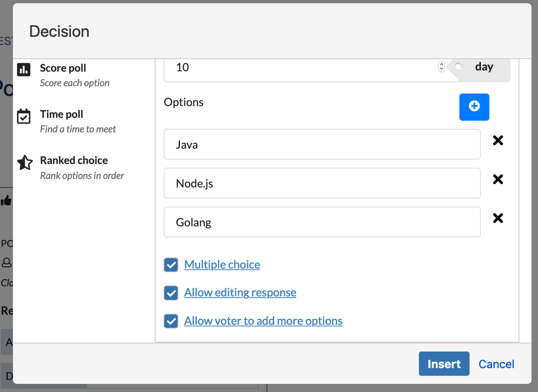This screenshot has height=392, width=538.
Task: Choose Time poll from the list
Action: pos(62,114)
